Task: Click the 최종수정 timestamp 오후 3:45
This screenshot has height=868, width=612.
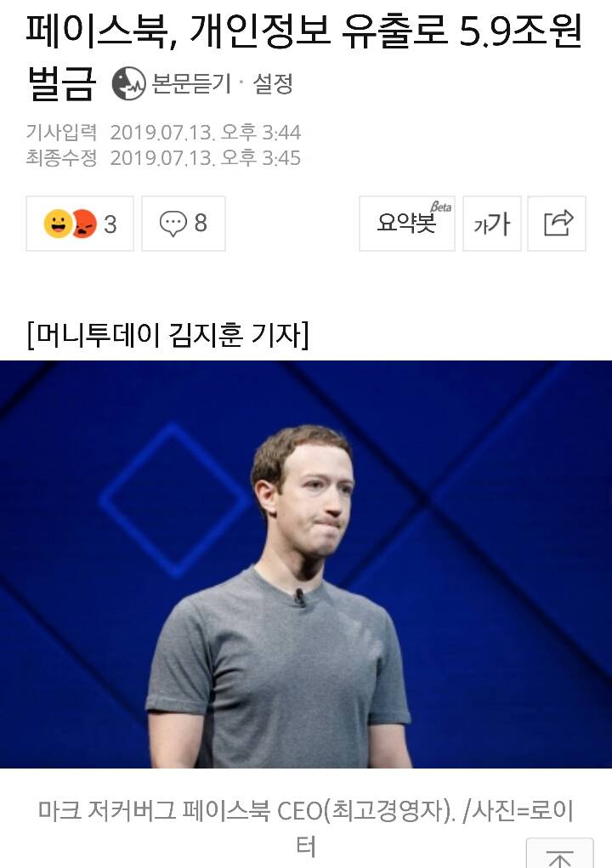Action: click(x=261, y=158)
